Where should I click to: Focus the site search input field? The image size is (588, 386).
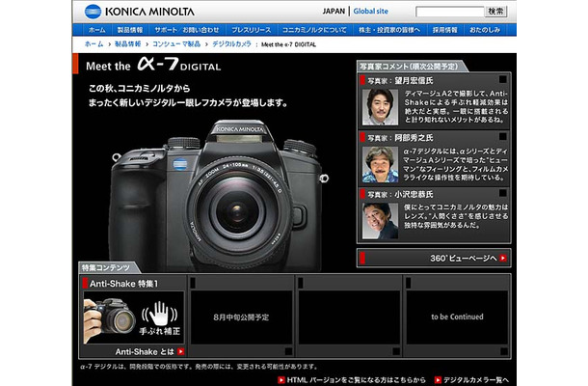click(x=450, y=12)
